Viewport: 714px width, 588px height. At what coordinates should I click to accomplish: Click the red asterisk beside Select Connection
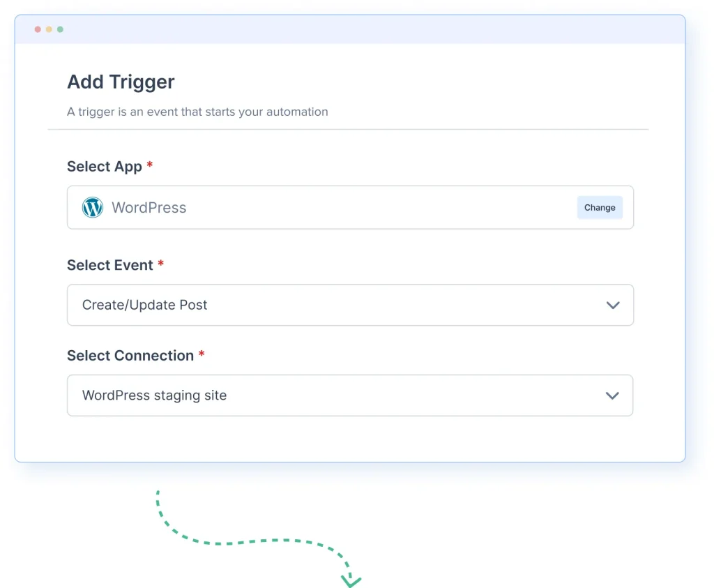202,354
